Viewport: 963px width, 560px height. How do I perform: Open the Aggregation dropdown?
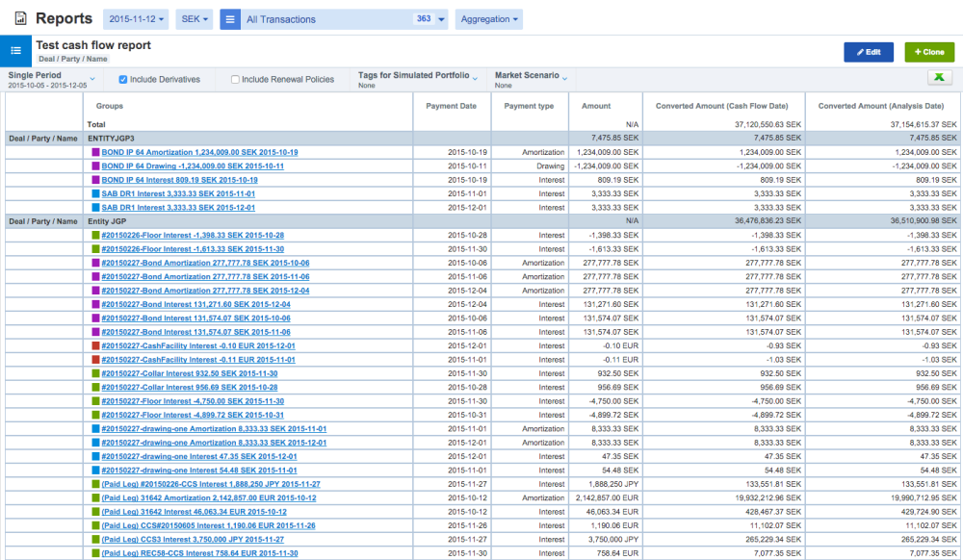click(489, 19)
